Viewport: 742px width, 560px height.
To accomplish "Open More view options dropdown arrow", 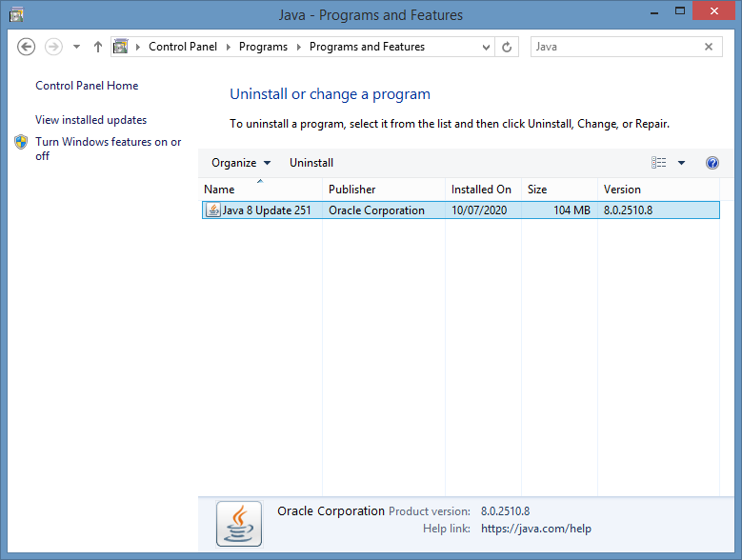I will 681,163.
